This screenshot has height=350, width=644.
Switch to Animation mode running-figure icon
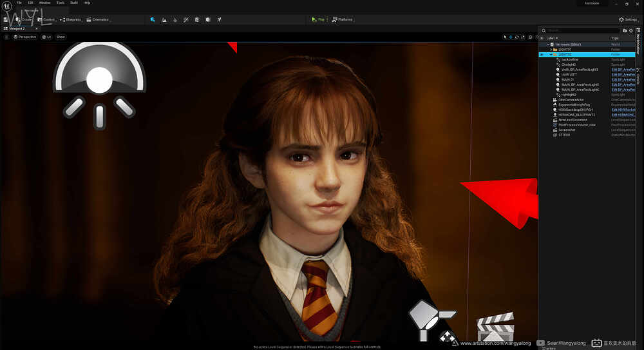(x=220, y=19)
